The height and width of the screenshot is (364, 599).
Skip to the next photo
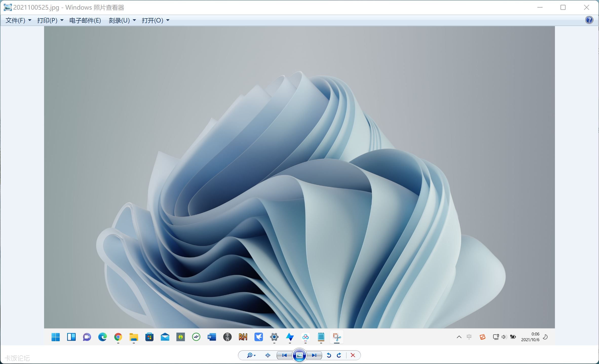point(314,355)
